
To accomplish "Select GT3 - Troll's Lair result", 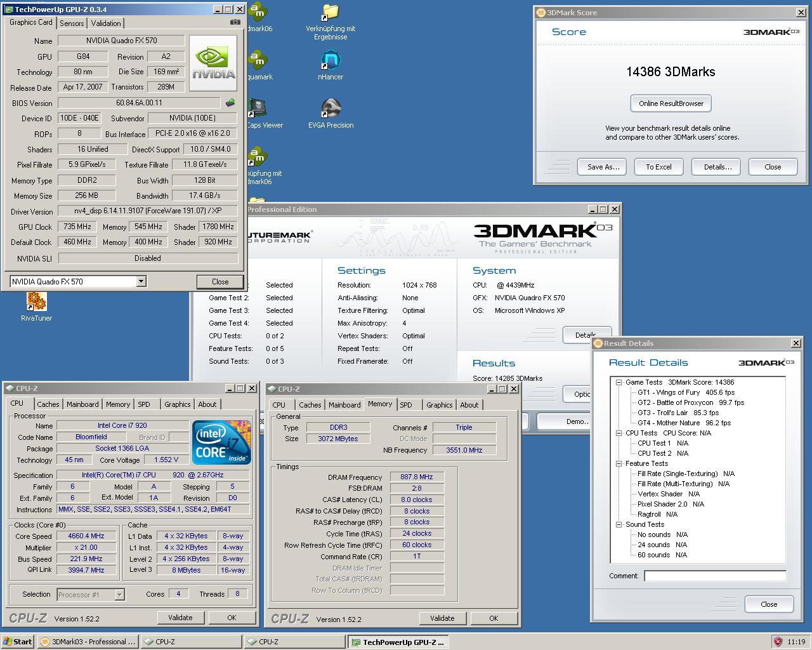I will [x=678, y=413].
